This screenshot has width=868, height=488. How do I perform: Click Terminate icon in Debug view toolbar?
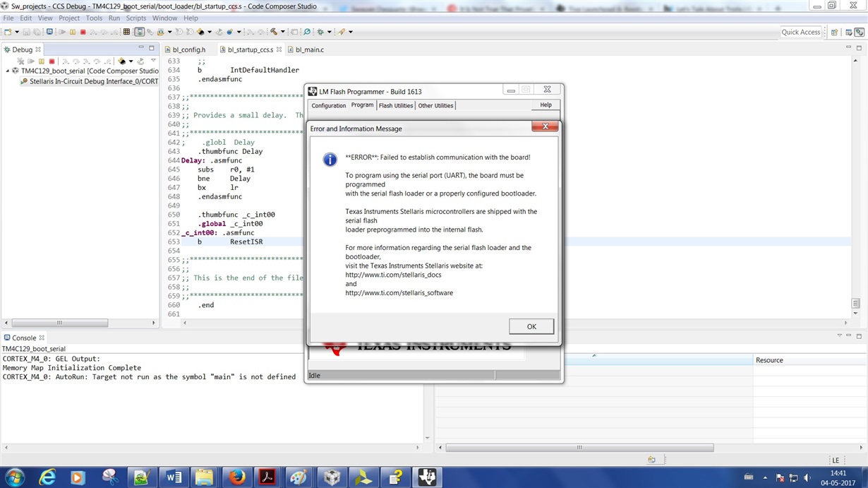click(52, 61)
